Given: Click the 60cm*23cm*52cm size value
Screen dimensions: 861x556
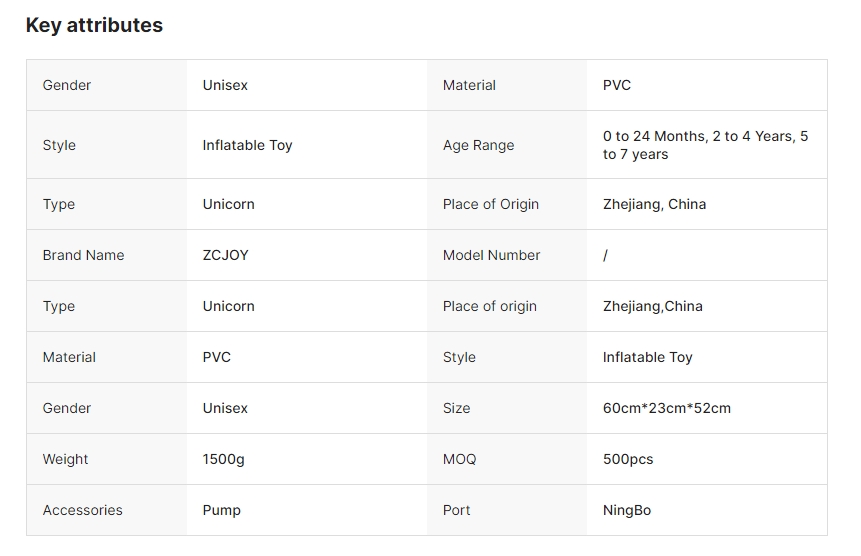Looking at the screenshot, I should coord(666,408).
